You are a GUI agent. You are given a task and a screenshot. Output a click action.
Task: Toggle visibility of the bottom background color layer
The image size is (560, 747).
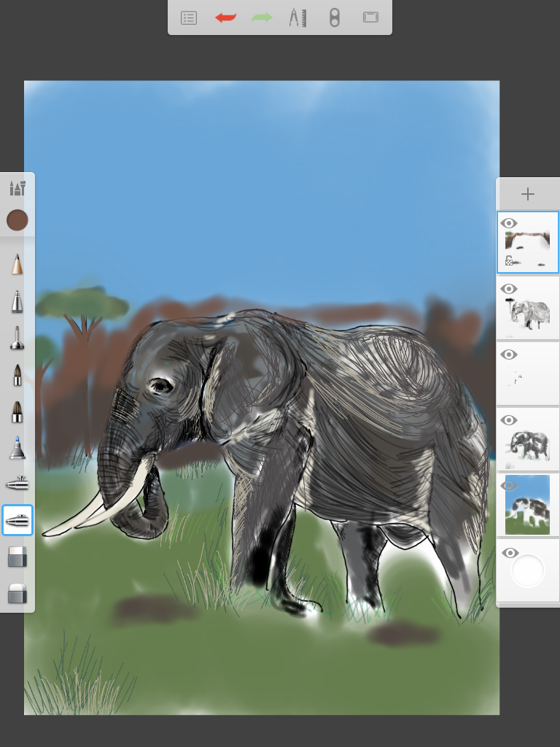pos(510,553)
